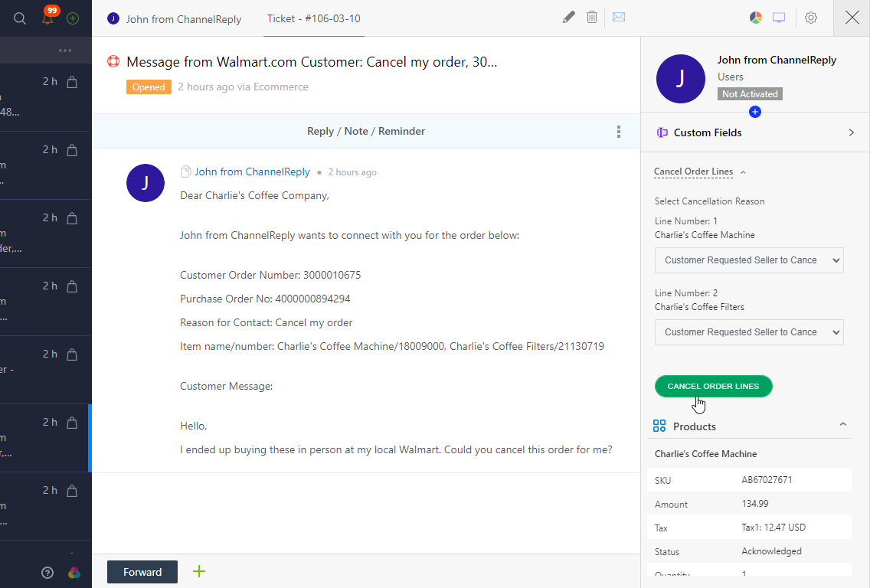Open the vertical three-dot menu in reply bar

point(619,132)
